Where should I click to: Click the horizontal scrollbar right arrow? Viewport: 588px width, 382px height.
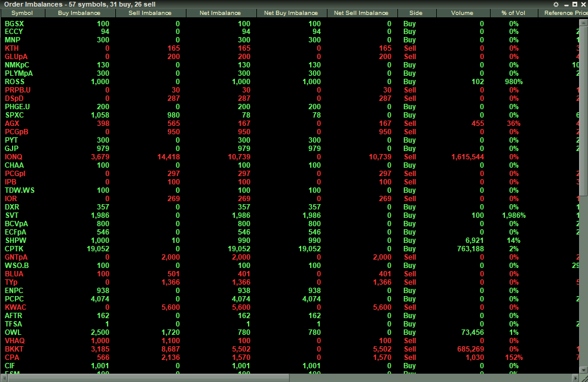(x=575, y=378)
